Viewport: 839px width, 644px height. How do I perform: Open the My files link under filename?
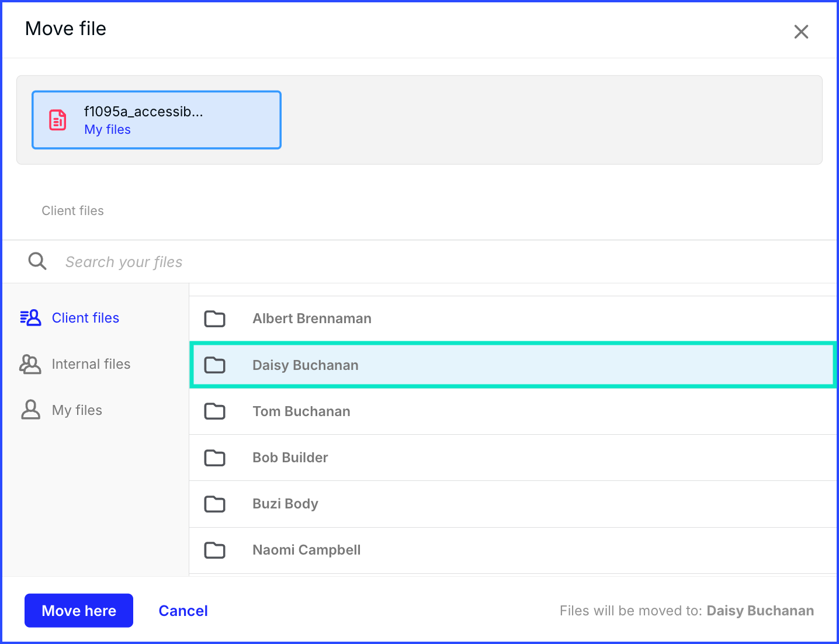pyautogui.click(x=108, y=130)
